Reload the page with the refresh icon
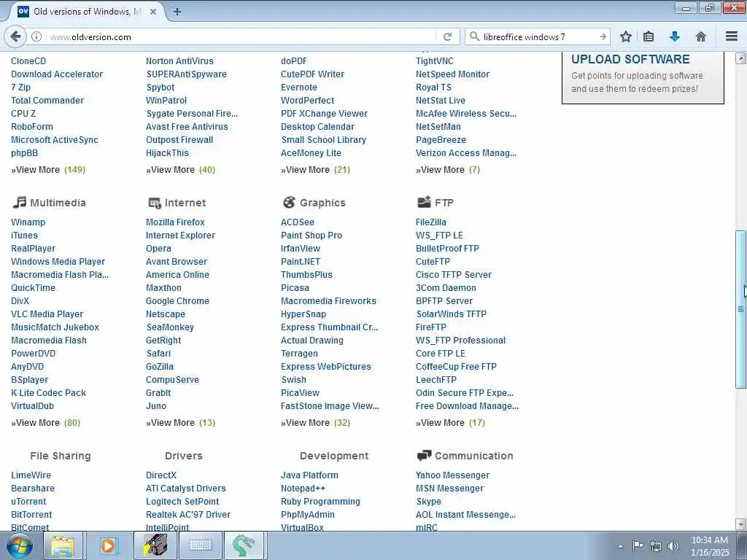Image resolution: width=747 pixels, height=560 pixels. coord(447,36)
